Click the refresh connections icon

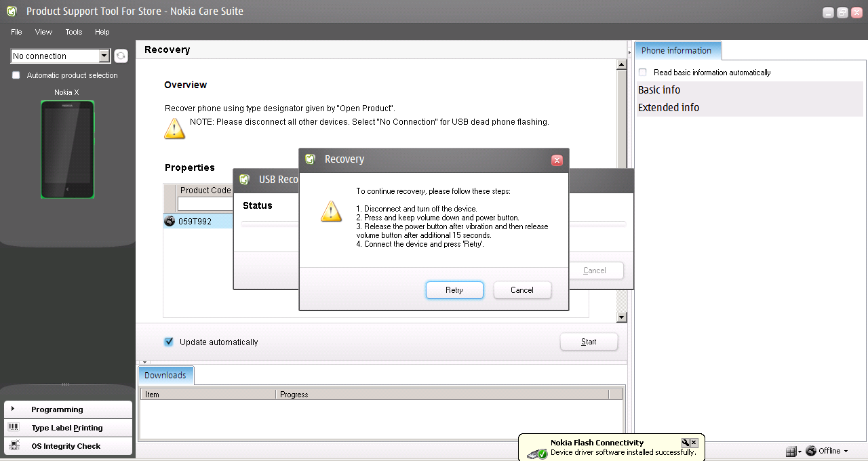[x=121, y=56]
